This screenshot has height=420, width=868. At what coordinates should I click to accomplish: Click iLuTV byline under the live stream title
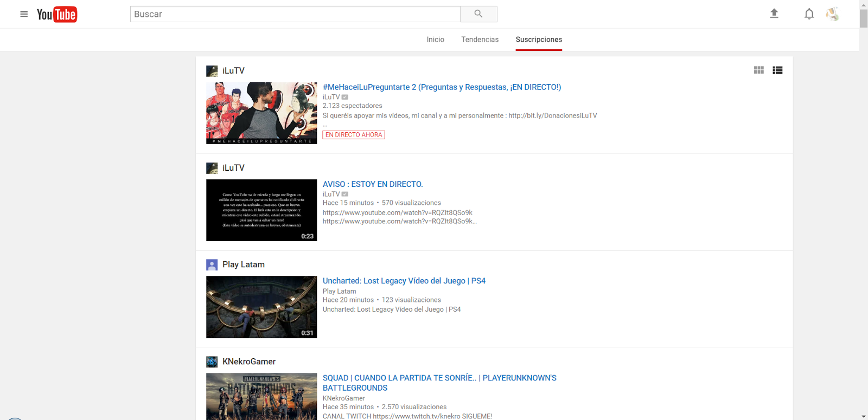tap(331, 97)
